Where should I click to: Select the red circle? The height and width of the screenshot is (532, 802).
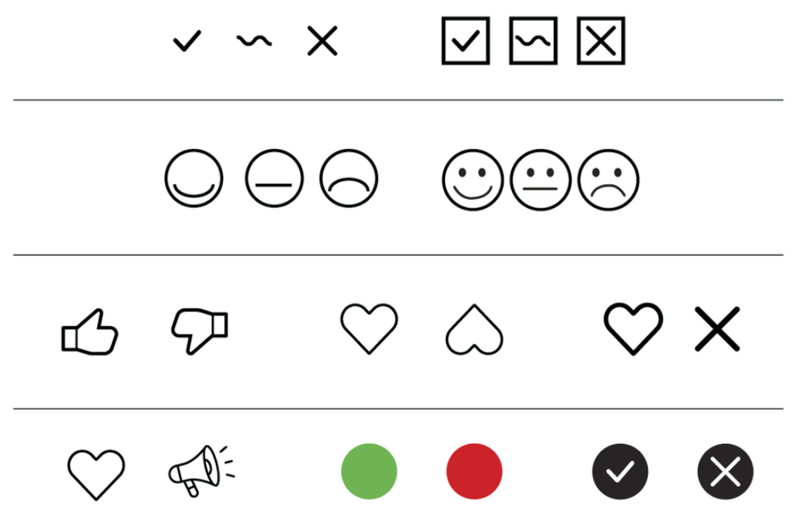[x=474, y=471]
